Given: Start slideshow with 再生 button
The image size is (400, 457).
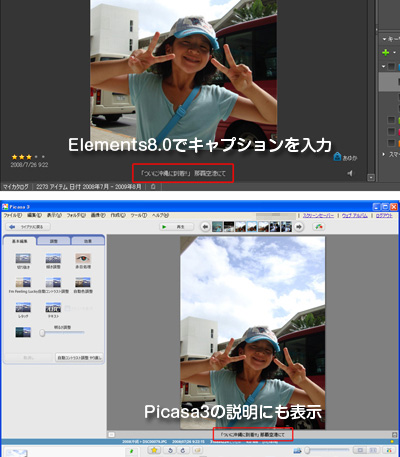Looking at the screenshot, I should [x=176, y=227].
